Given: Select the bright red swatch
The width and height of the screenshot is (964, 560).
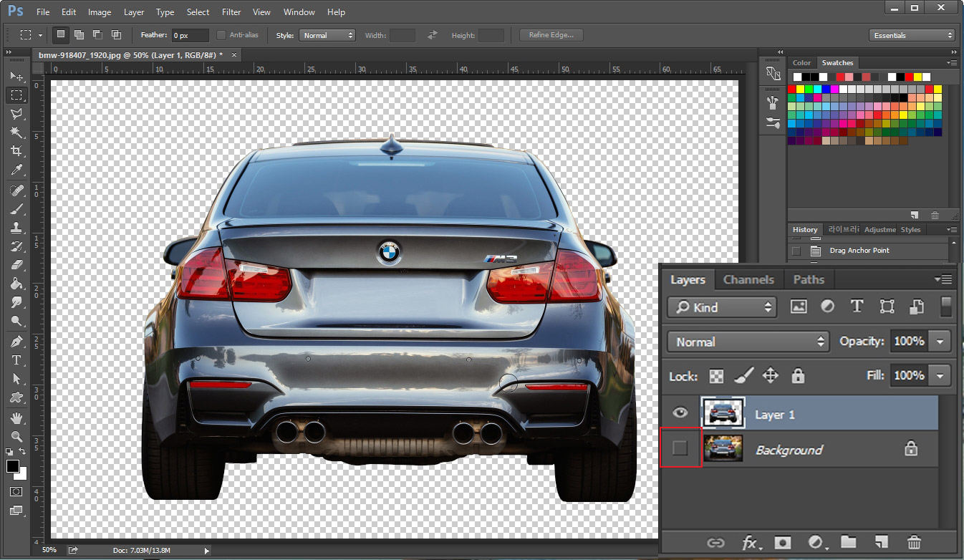Looking at the screenshot, I should pyautogui.click(x=791, y=90).
